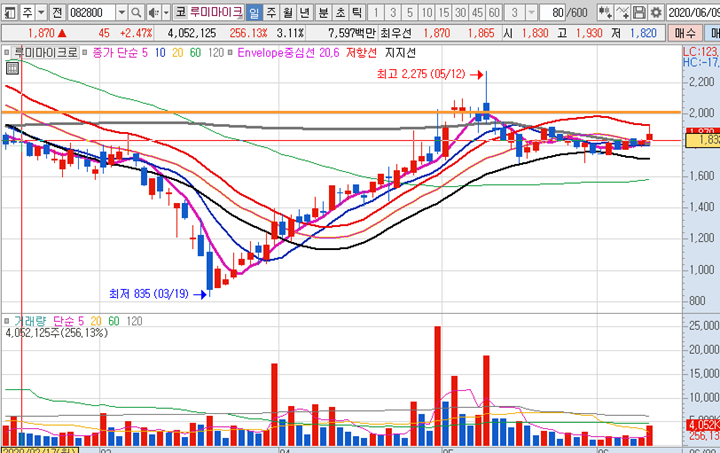Click the volume readout 4,052,125주(256.13%)

(x=56, y=332)
